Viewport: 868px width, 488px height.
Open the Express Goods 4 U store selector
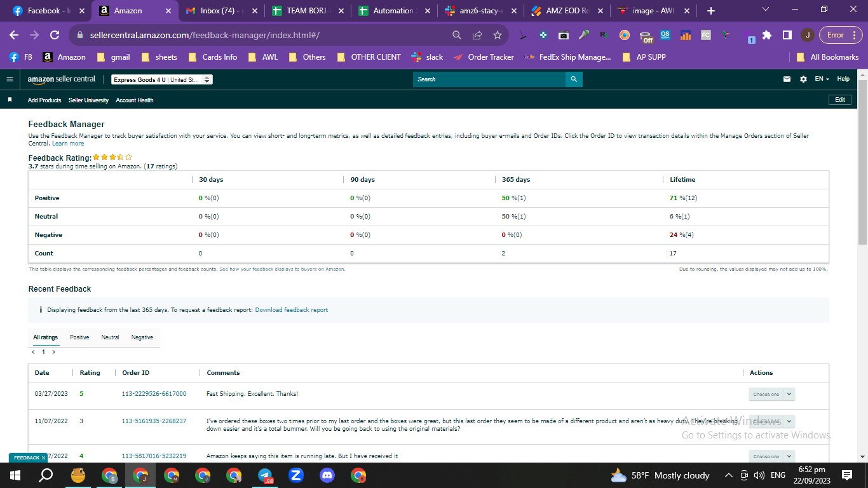tap(162, 79)
